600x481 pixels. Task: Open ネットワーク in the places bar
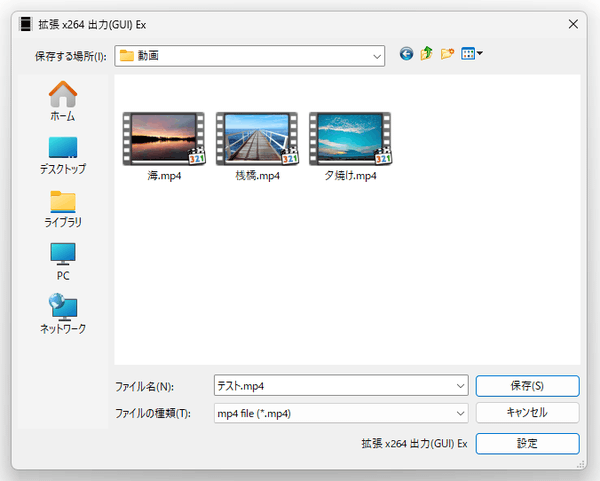63,314
